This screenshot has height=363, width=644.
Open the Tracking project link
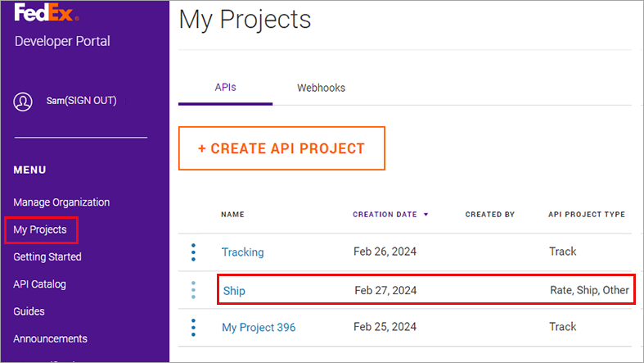(x=242, y=252)
